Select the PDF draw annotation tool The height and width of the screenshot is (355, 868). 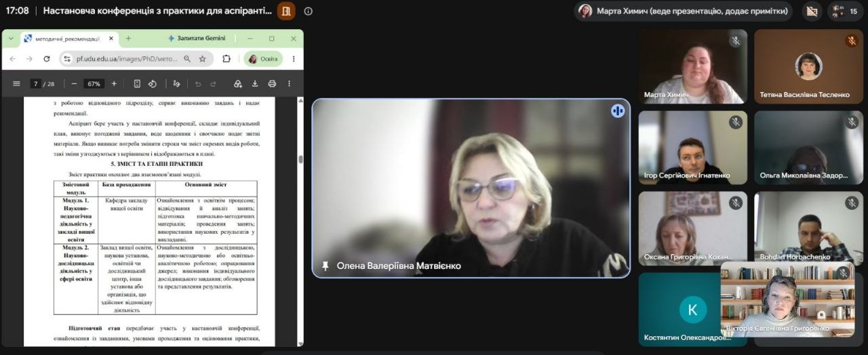177,84
